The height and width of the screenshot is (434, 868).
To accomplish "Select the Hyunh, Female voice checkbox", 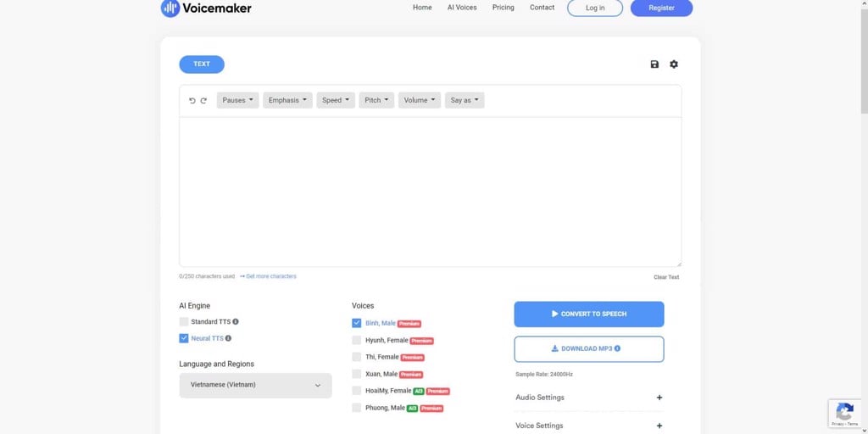I will (x=357, y=341).
